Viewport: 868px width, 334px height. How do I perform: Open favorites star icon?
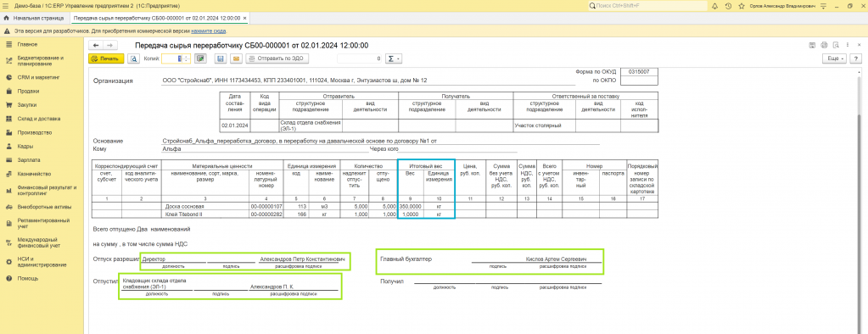(x=742, y=6)
